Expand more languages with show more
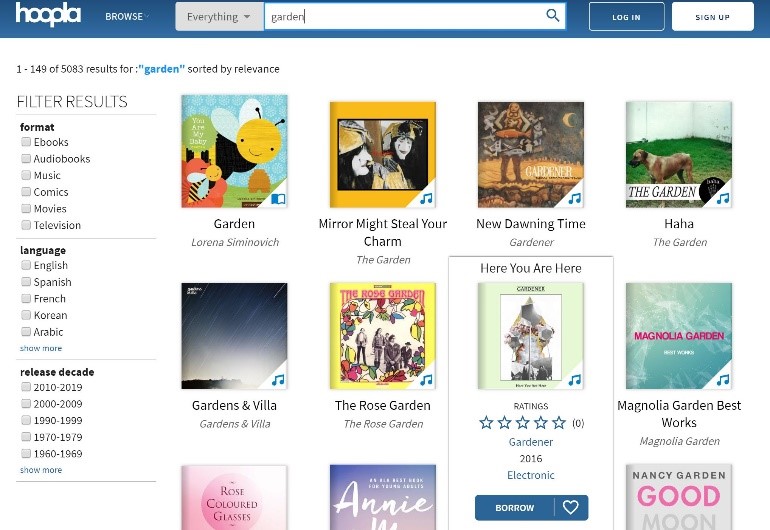 coord(41,349)
